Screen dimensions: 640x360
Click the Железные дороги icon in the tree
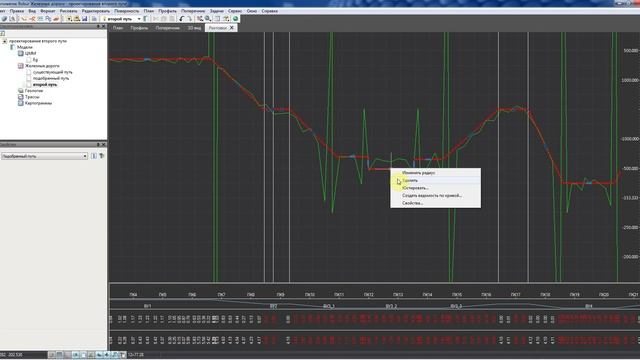tap(20, 66)
